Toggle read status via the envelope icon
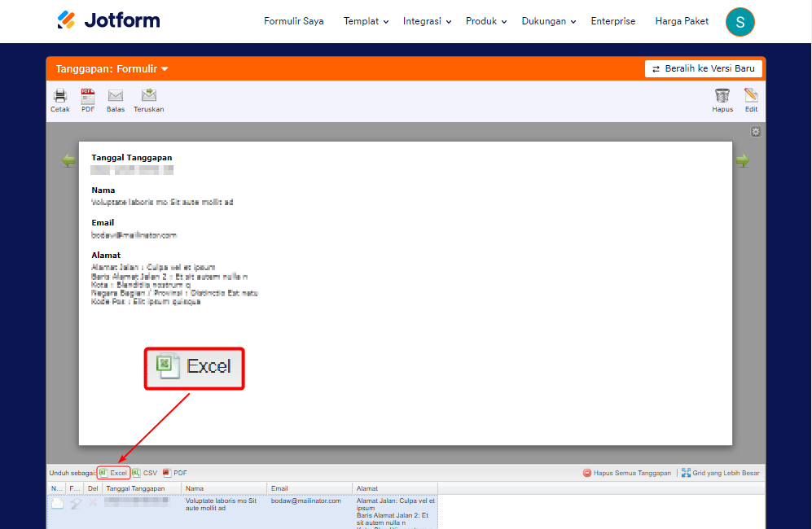Image resolution: width=812 pixels, height=529 pixels. click(55, 503)
